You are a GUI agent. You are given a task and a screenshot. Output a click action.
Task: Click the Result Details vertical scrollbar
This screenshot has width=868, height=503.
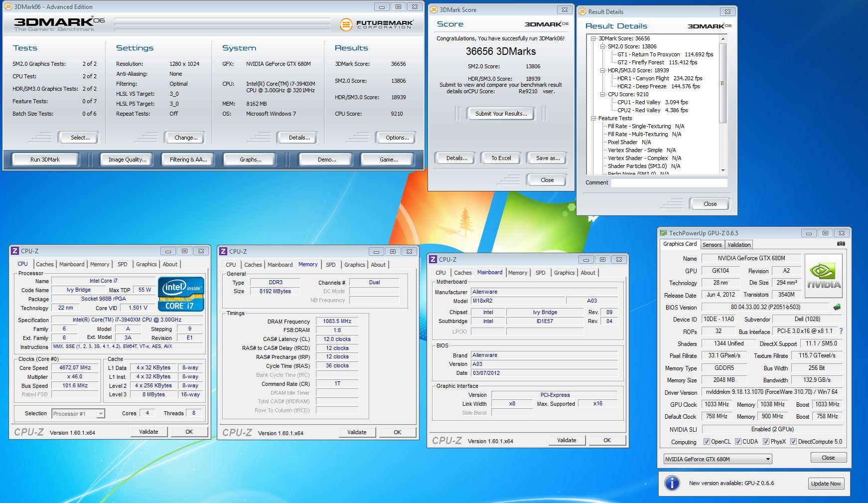[723, 105]
